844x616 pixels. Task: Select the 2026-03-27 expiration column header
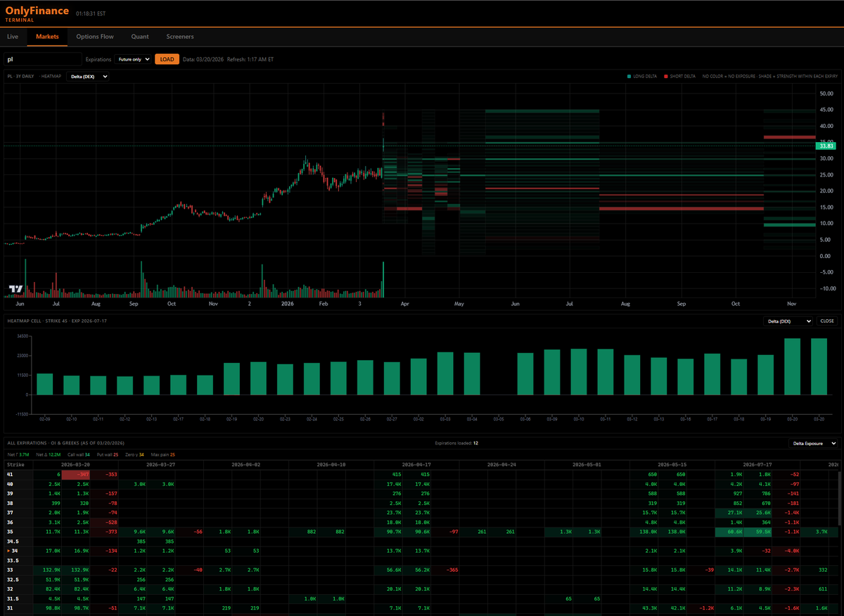point(161,465)
